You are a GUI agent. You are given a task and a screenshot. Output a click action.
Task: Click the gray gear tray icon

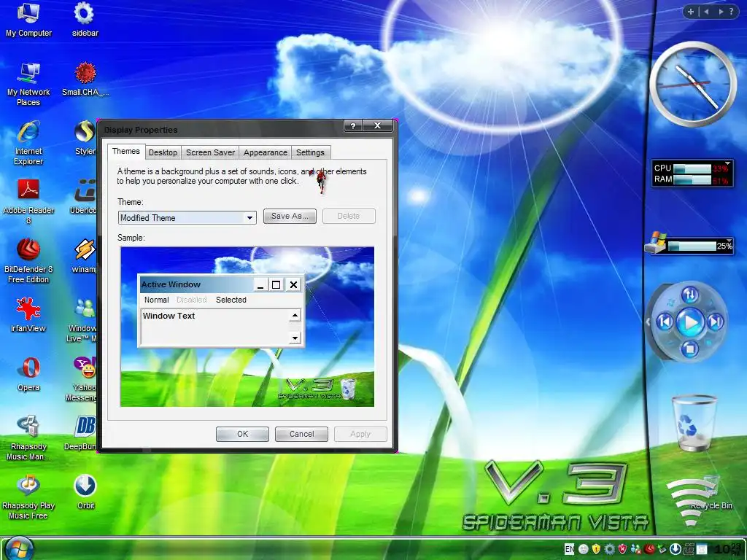[x=609, y=549]
